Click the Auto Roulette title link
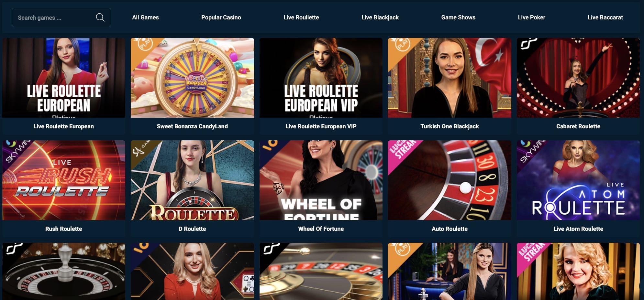This screenshot has height=300, width=644. 450,229
